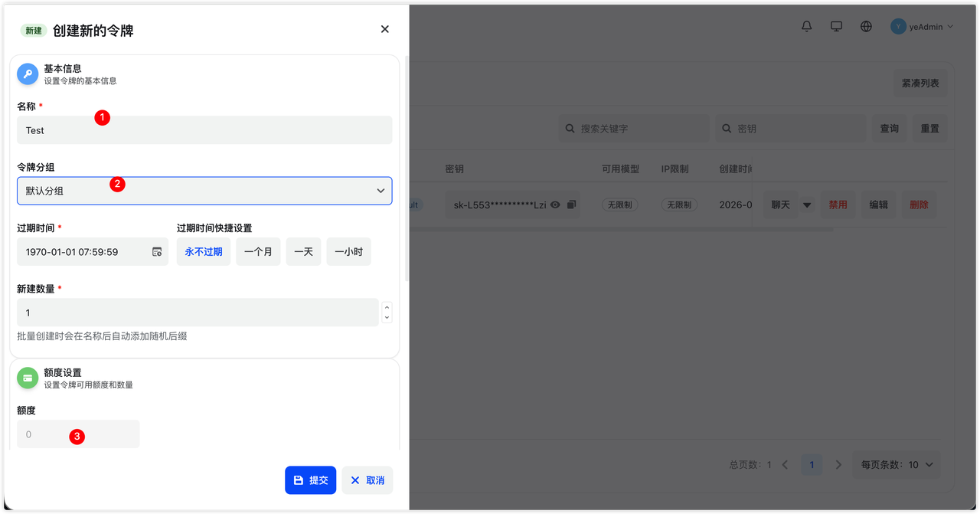Open the yeAdmin account menu chevron
The height and width of the screenshot is (514, 980).
pyautogui.click(x=950, y=26)
